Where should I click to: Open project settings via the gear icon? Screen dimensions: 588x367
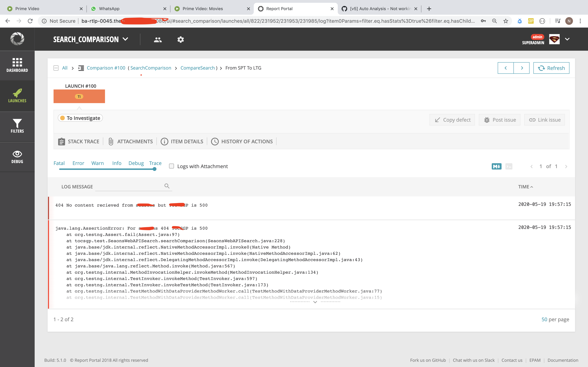pos(181,39)
